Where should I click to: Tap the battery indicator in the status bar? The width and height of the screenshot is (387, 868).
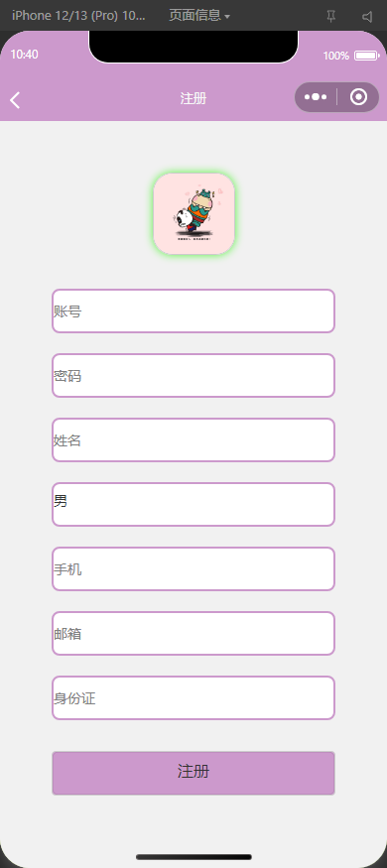pos(366,56)
